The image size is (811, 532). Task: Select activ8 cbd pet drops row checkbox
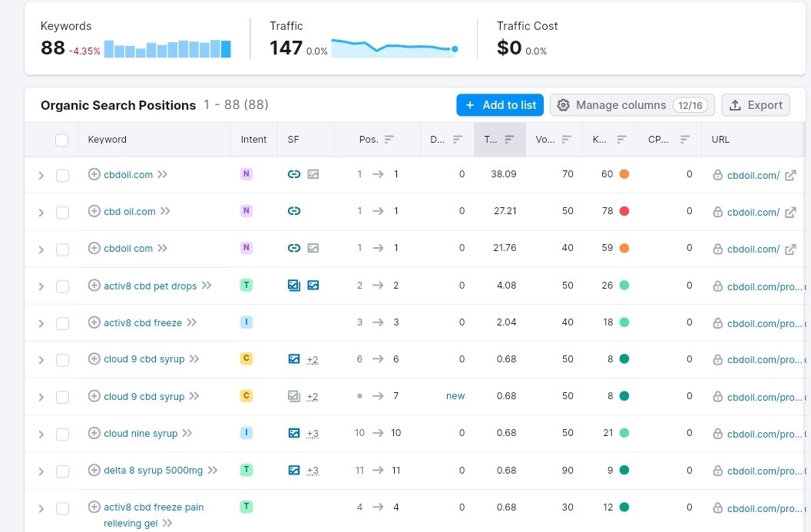[62, 286]
